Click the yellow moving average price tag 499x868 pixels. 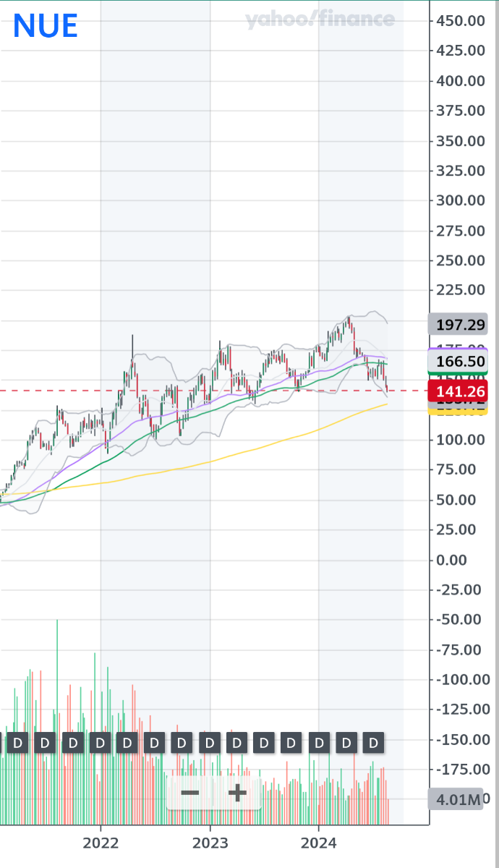click(x=457, y=411)
